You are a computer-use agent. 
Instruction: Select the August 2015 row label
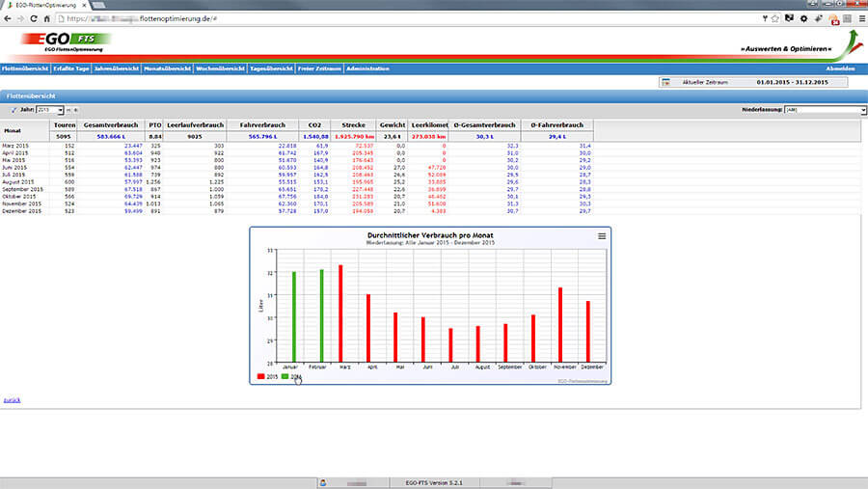[x=18, y=182]
